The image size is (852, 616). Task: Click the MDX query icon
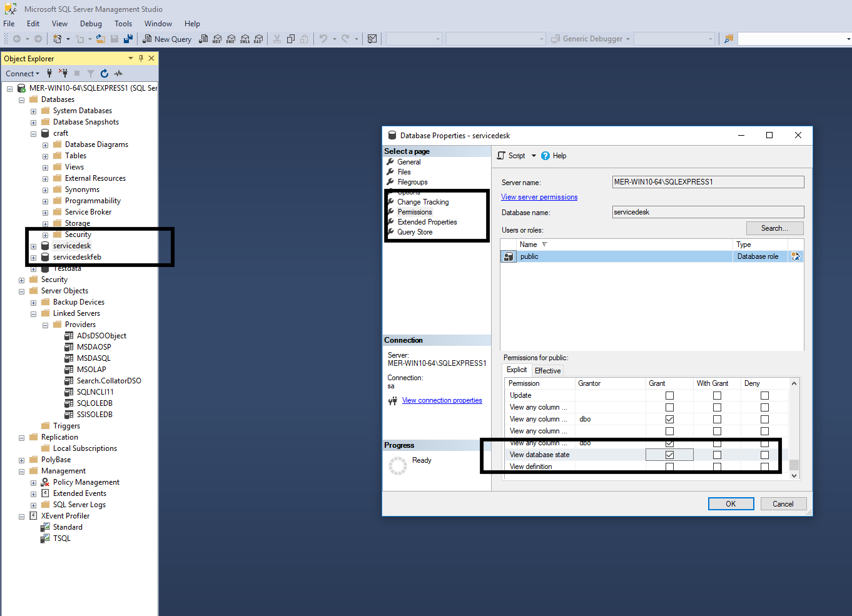tap(216, 39)
